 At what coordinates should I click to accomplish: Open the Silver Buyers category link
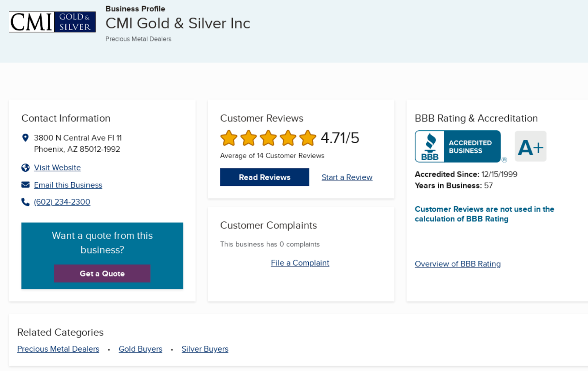tap(205, 349)
